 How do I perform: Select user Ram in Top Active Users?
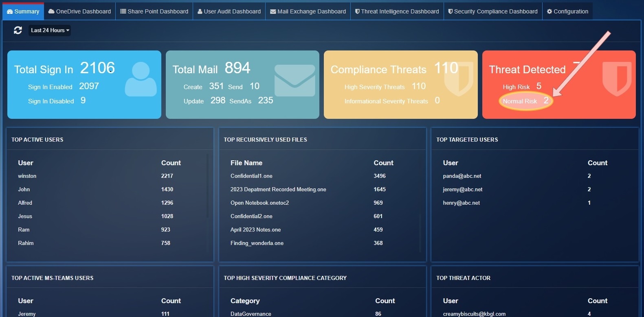pos(24,230)
